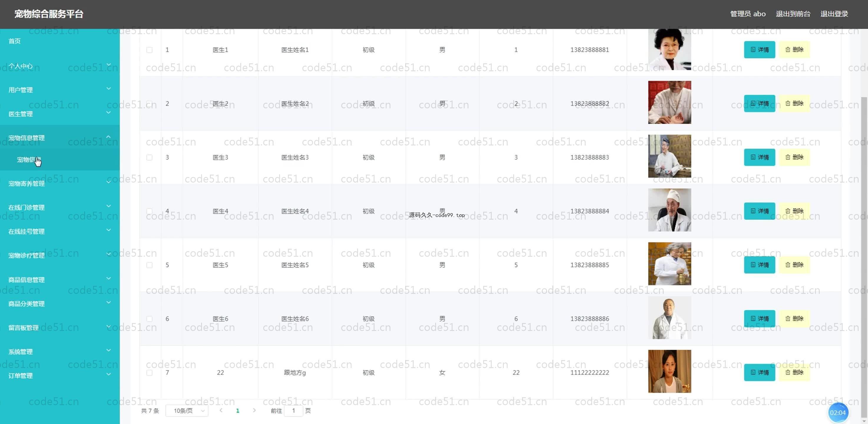Image resolution: width=868 pixels, height=424 pixels.
Task: Click the 管理员 abo account label
Action: pos(748,14)
